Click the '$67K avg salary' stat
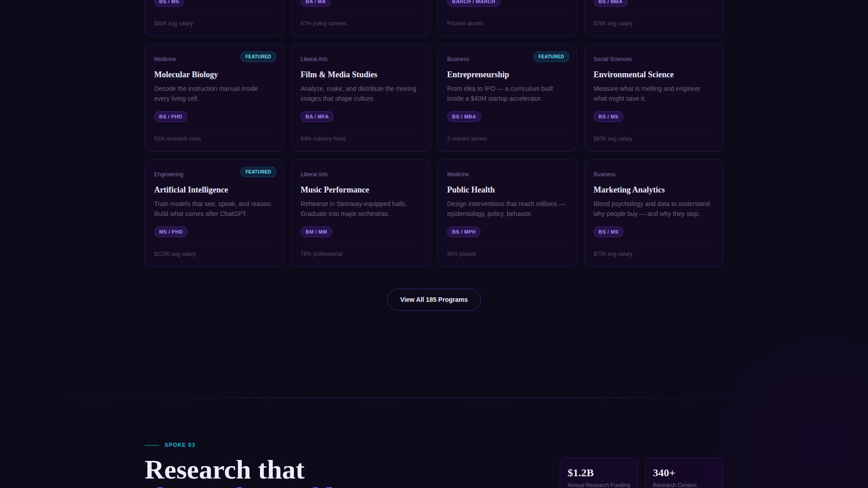 click(x=613, y=139)
